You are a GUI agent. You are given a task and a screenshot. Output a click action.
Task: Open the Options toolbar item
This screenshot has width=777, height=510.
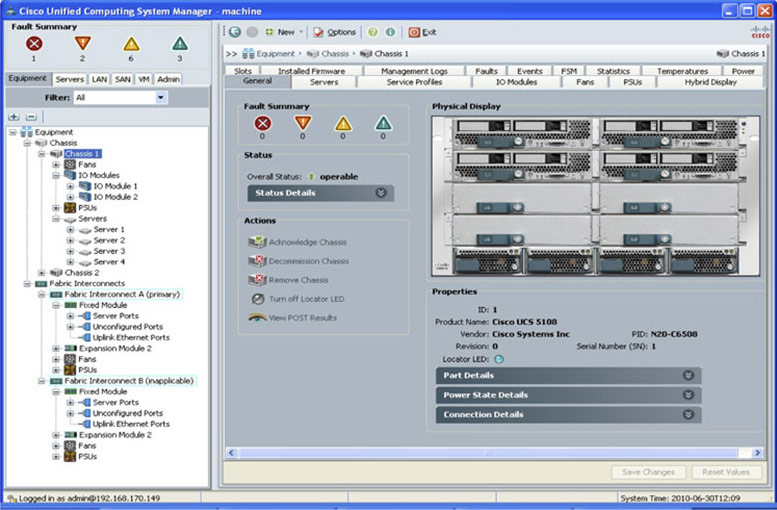(x=335, y=32)
